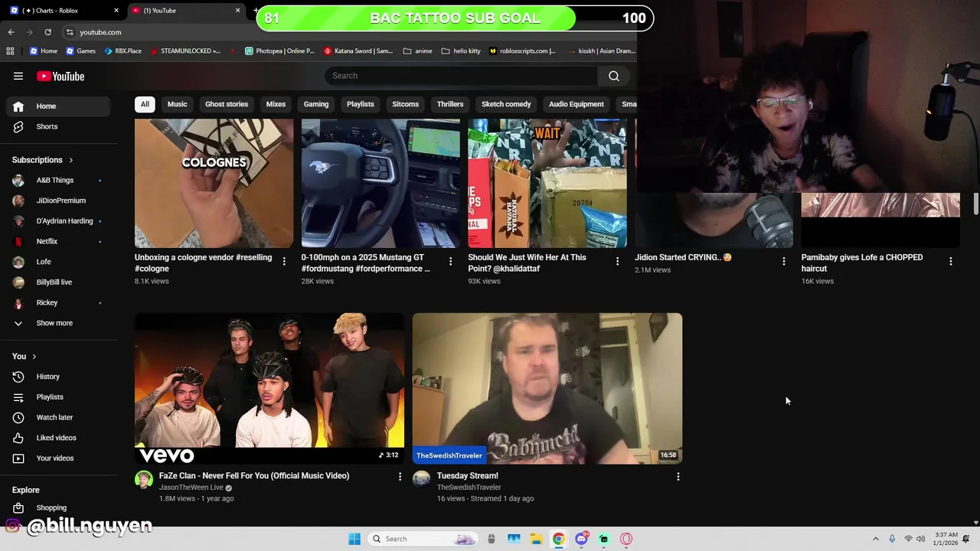The image size is (980, 551).
Task: Expand Subscriptions section chevron
Action: (70, 161)
